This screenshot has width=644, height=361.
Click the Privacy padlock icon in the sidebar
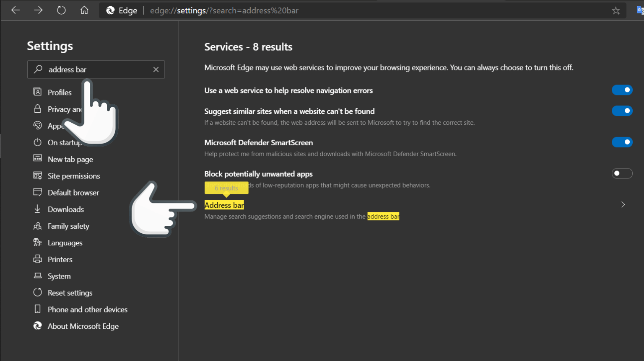[x=37, y=109]
